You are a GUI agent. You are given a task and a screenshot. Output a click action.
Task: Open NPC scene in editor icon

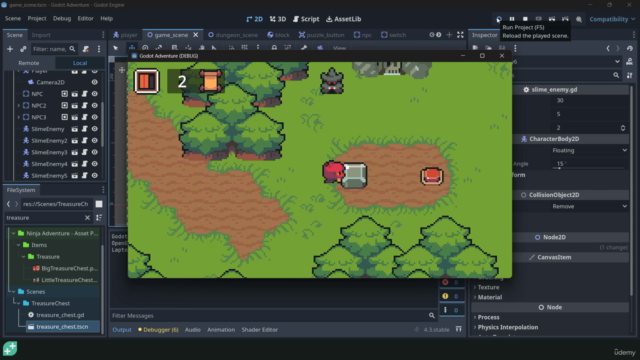click(x=75, y=93)
